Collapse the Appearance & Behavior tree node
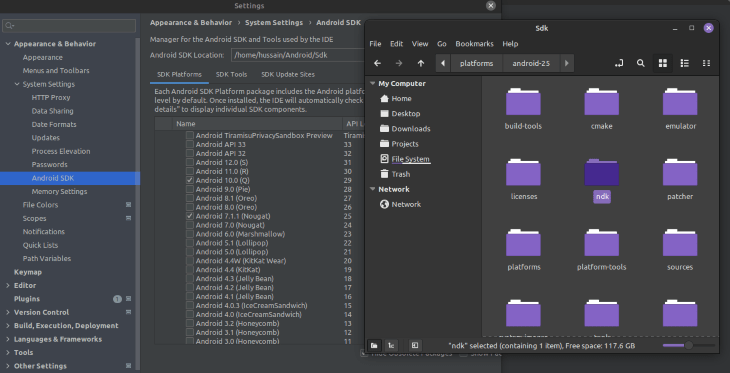The width and height of the screenshot is (730, 373). [7, 44]
